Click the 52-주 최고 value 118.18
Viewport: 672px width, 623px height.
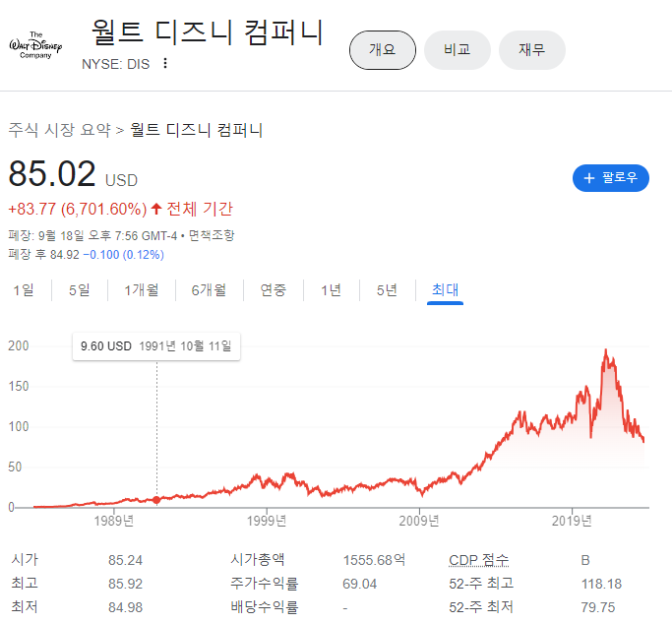(x=601, y=584)
